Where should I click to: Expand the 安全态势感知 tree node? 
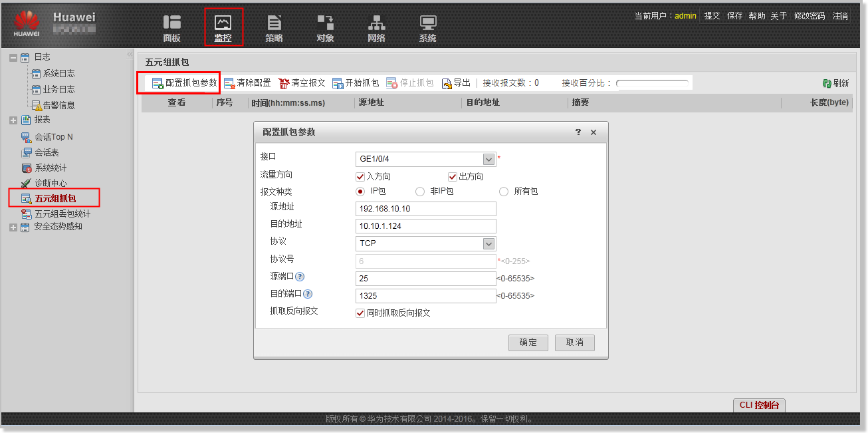13,227
